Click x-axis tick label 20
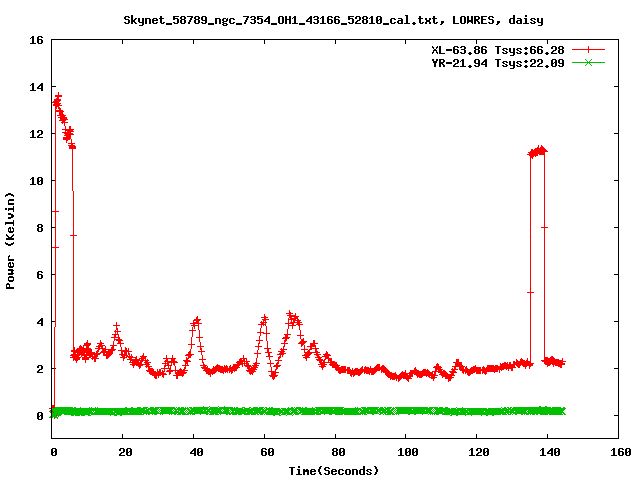640x480 pixels. [x=125, y=452]
